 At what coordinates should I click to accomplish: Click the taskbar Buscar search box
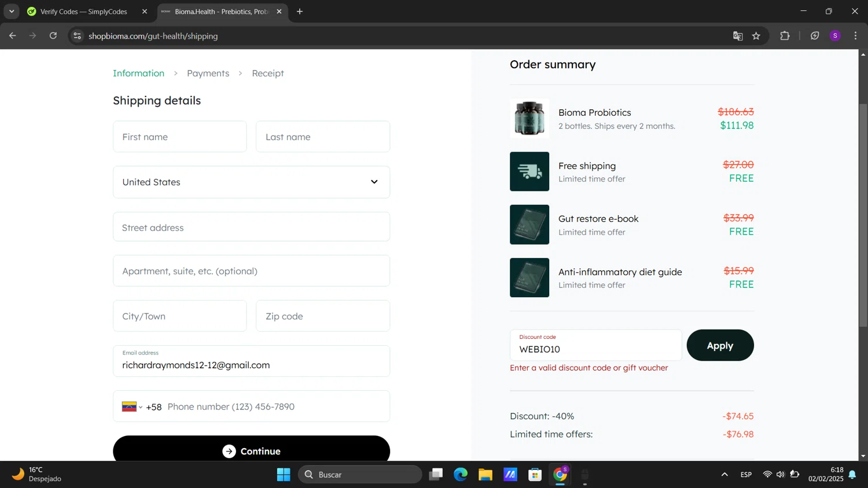coord(360,475)
